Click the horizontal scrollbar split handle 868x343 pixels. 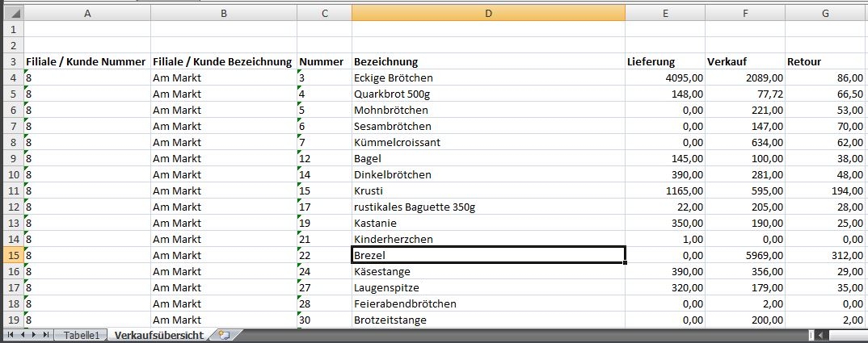click(811, 334)
